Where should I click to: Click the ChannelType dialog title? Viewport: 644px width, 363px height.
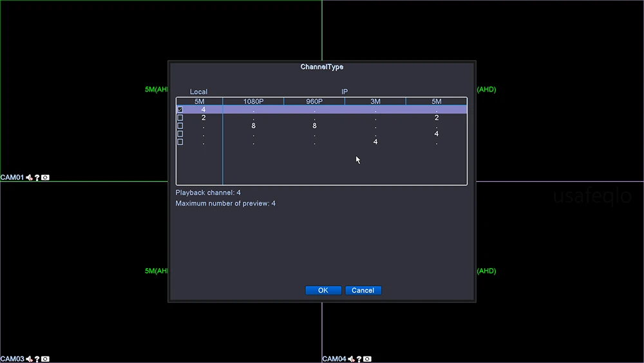pyautogui.click(x=322, y=67)
